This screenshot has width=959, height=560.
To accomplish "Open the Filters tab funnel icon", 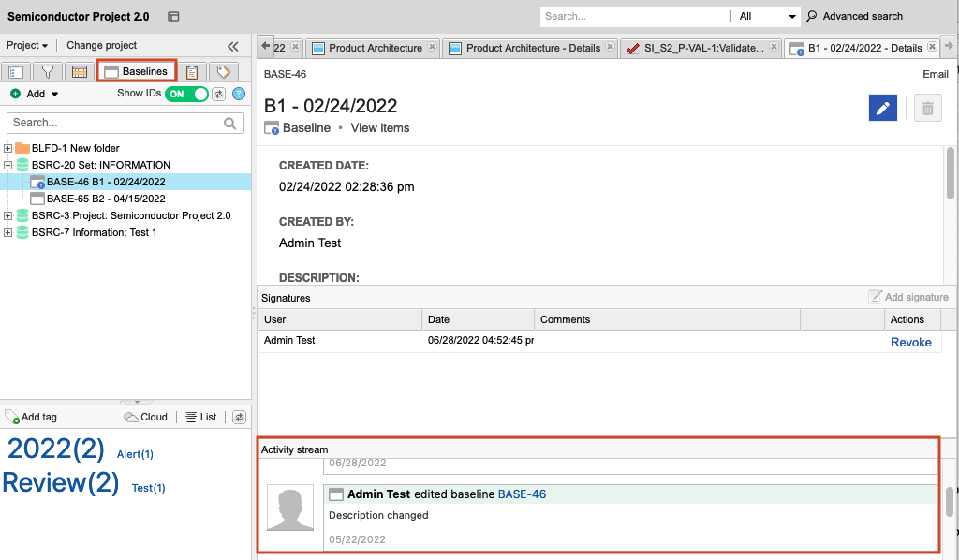I will pos(47,72).
